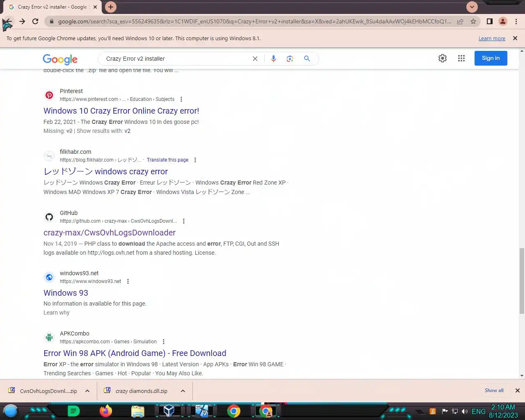Click the apkcombo.com Games Simulation URL
525x420 pixels.
click(108, 342)
